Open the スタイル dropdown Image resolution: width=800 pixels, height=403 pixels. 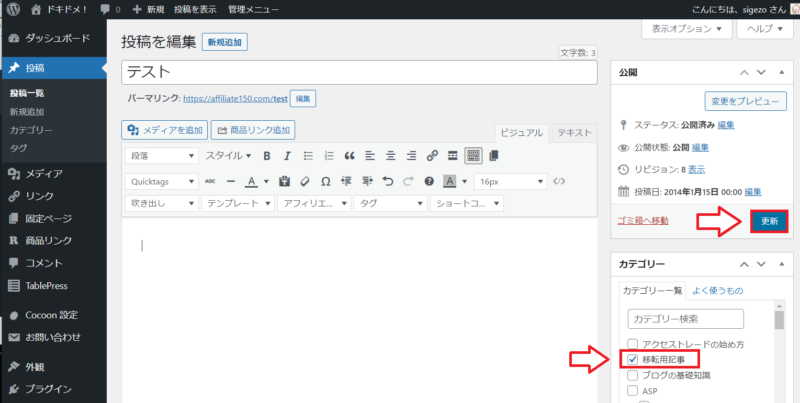(229, 156)
